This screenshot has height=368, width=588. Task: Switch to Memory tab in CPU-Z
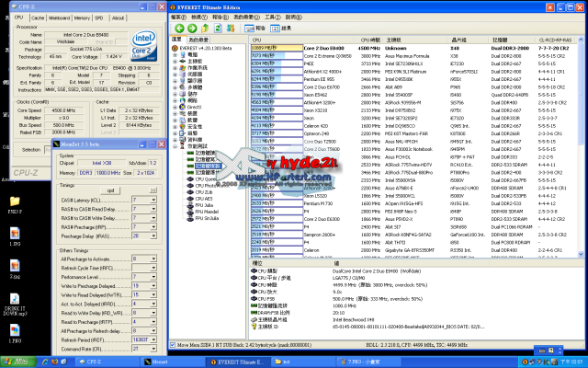tap(82, 17)
